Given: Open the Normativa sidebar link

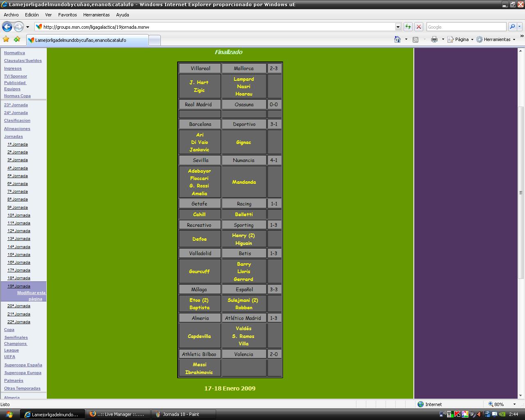Looking at the screenshot, I should [14, 53].
